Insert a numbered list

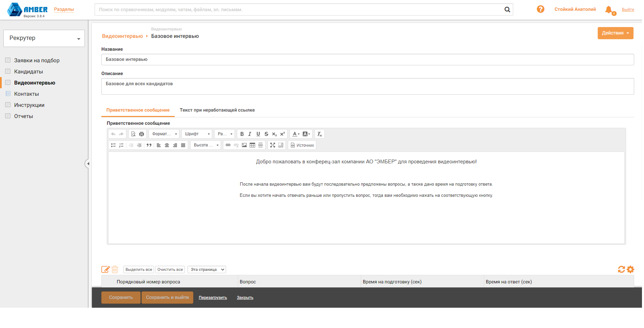point(121,145)
